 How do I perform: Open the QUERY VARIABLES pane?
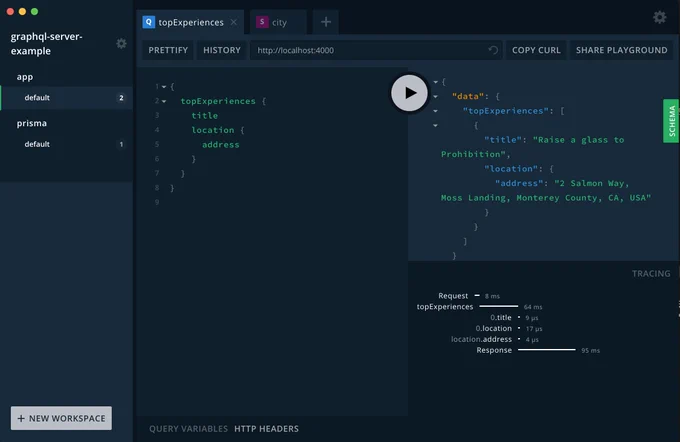point(188,429)
